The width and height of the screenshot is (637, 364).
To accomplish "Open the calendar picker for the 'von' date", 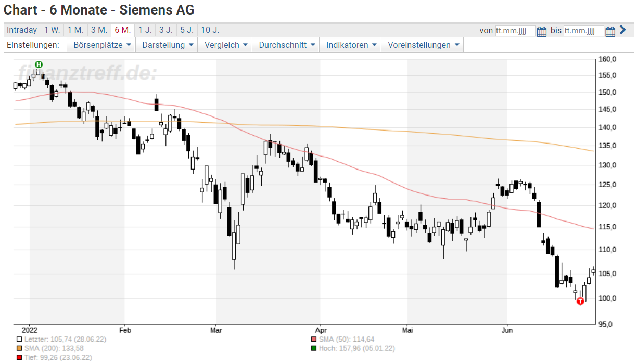I will point(542,31).
